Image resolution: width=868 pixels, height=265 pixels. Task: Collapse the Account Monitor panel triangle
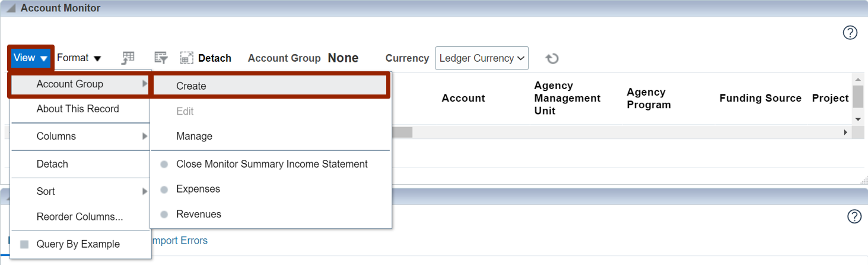[x=11, y=9]
